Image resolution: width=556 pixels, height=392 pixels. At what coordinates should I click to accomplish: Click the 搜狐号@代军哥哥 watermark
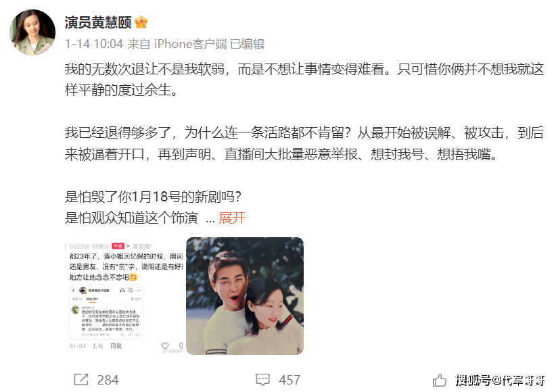[500, 381]
